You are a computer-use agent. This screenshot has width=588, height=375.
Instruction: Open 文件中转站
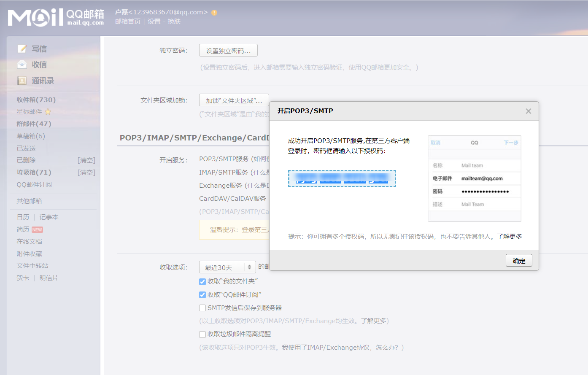click(32, 266)
